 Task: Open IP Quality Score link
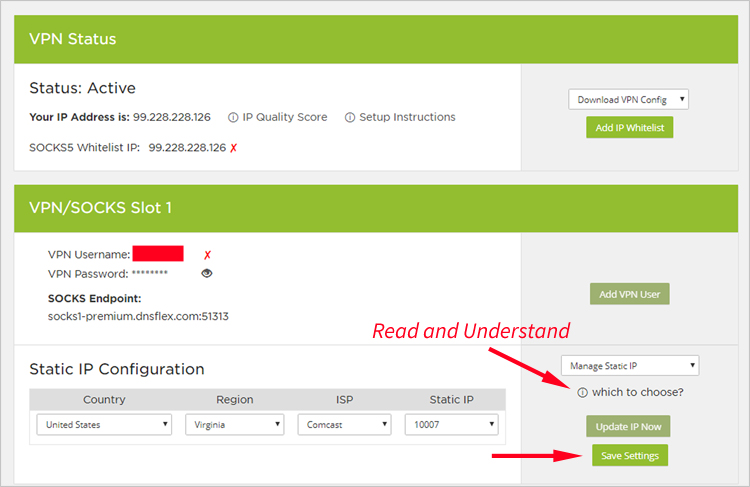click(x=285, y=117)
